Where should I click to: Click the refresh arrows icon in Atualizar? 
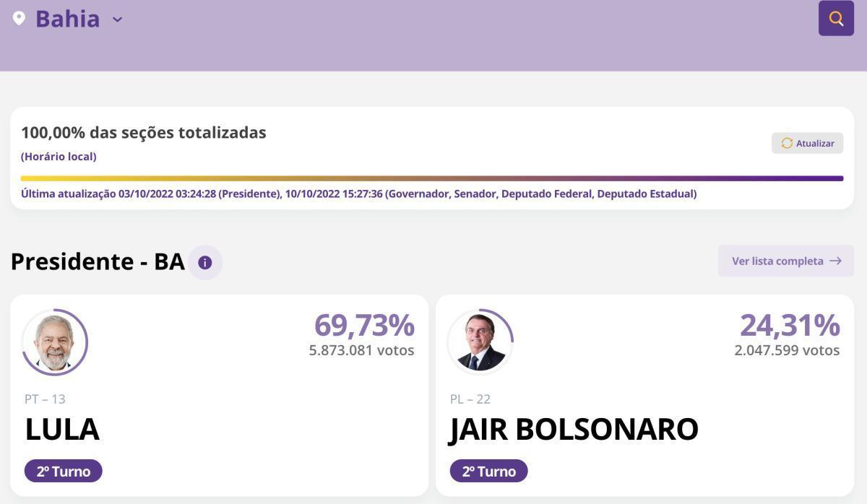[787, 143]
